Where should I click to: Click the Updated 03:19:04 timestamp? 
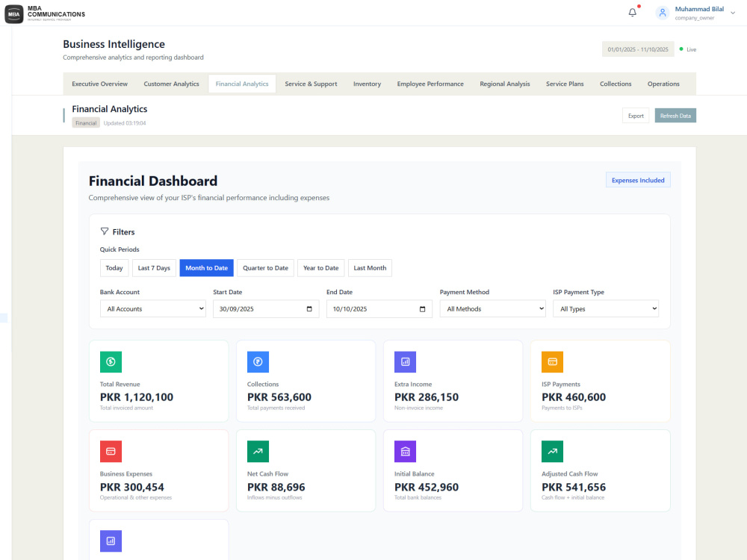pos(125,123)
